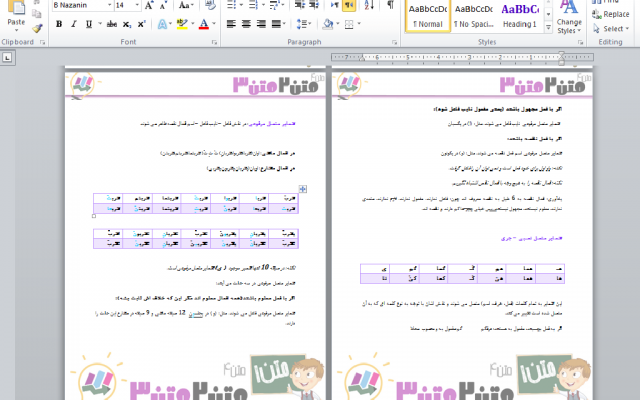Apply the Heading 1 style
The width and height of the screenshot is (640, 400).
(x=520, y=16)
